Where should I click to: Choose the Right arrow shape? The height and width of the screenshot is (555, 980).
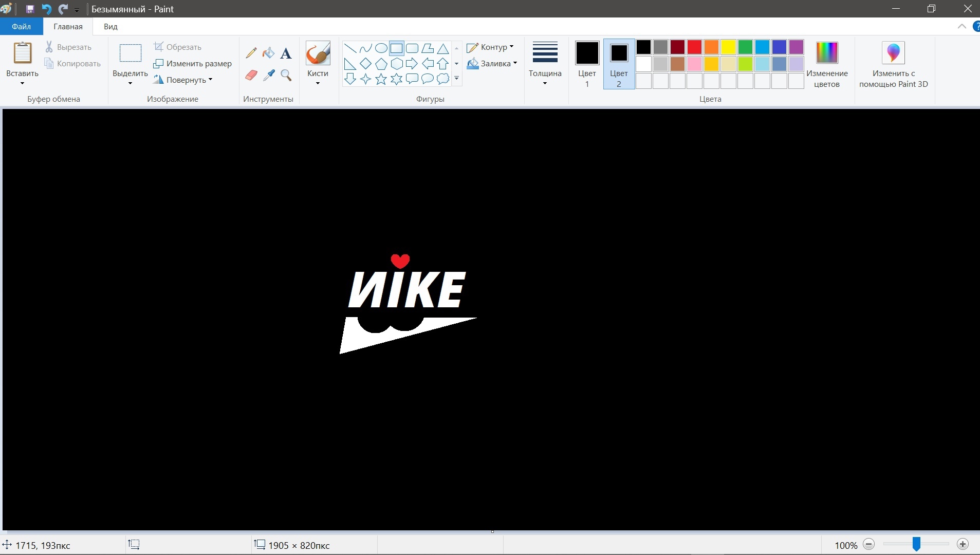[x=412, y=64]
